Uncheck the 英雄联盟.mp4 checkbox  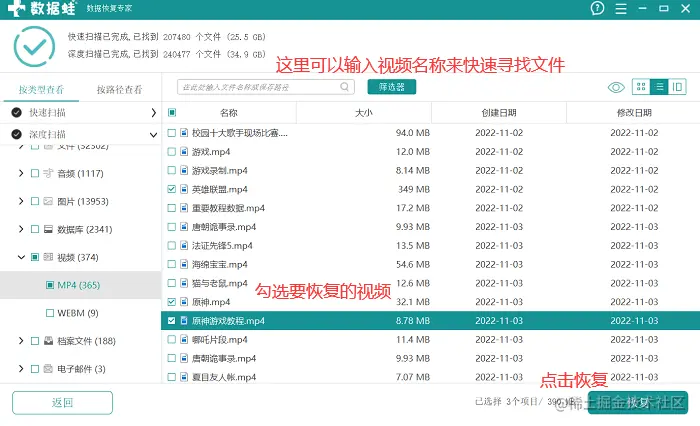(x=171, y=189)
